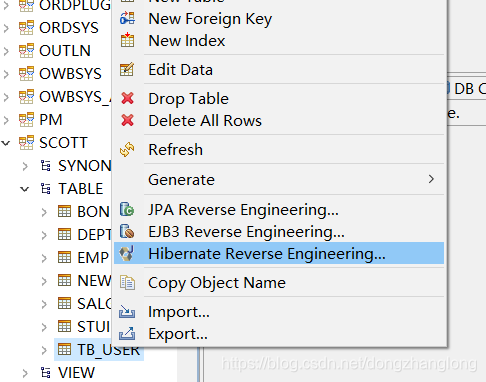The width and height of the screenshot is (486, 382).
Task: Click the OWBSYS schema icon
Action: (26, 74)
